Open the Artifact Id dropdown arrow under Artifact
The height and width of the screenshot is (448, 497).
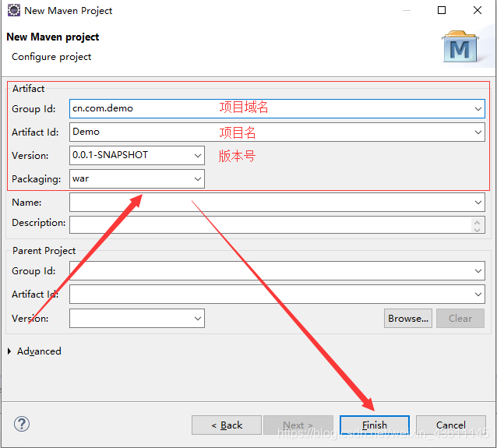point(478,132)
